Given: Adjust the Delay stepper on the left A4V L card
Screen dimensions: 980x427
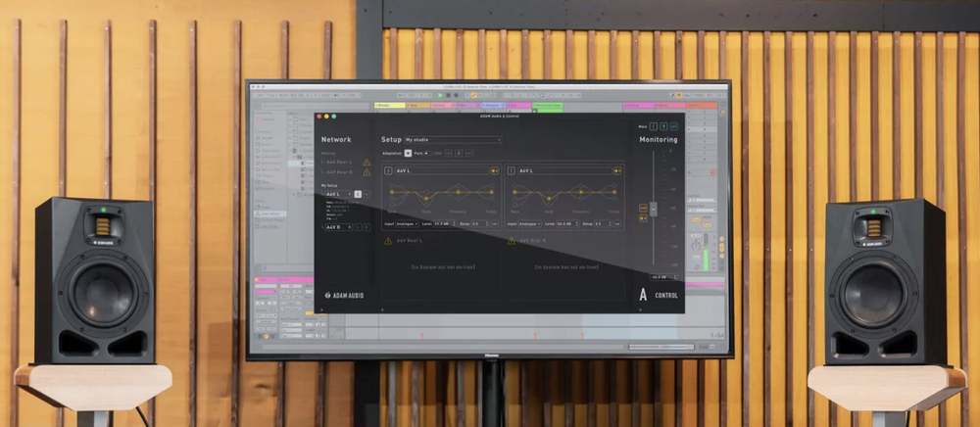Looking at the screenshot, I should [x=487, y=223].
